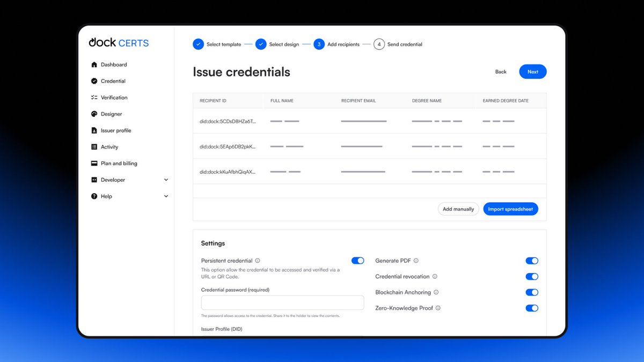The image size is (644, 362).
Task: Click the Issue credentials heading
Action: [241, 72]
